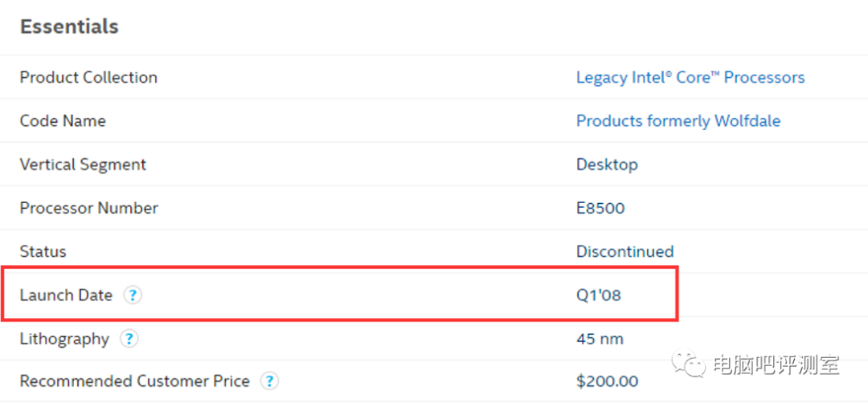Viewport: 868px width, 403px height.
Task: Click the question mark next to Lithography
Action: 129,339
